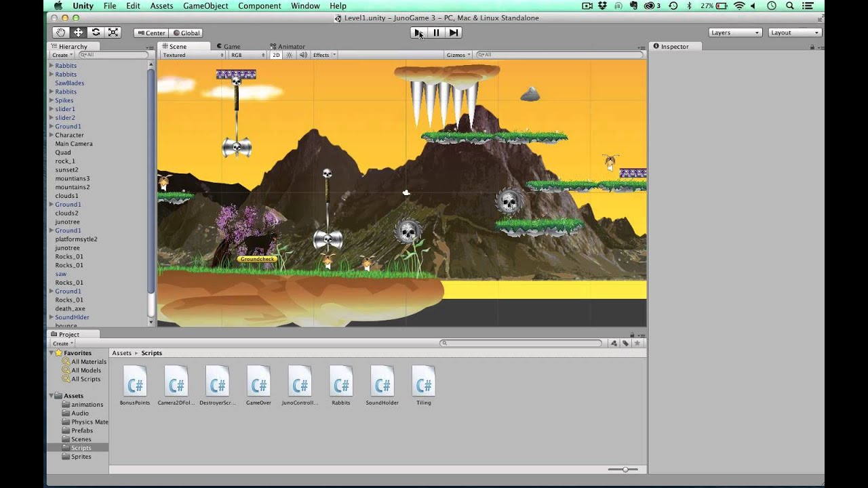Select the Move (translate) tool
Screen dimensions: 868x488
point(79,33)
